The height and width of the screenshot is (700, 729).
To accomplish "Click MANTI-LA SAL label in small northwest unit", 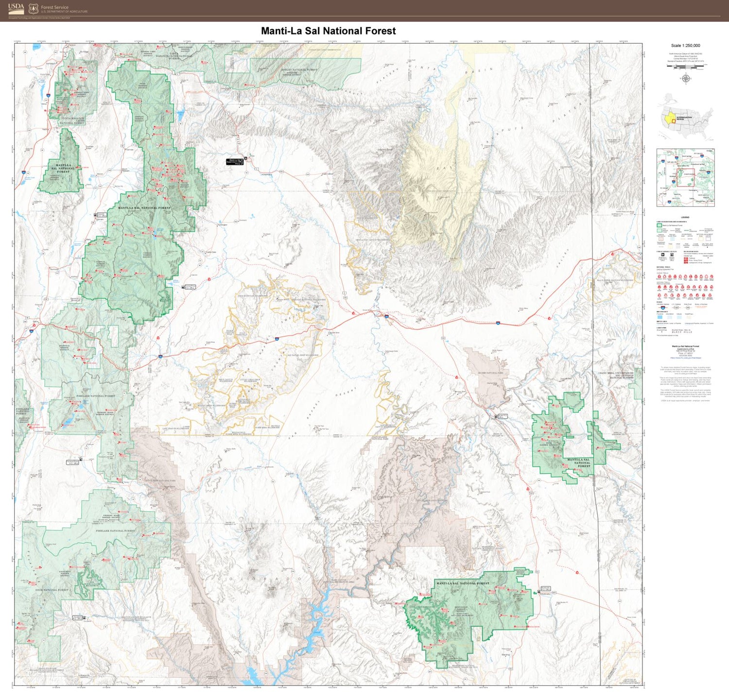I will (x=63, y=168).
